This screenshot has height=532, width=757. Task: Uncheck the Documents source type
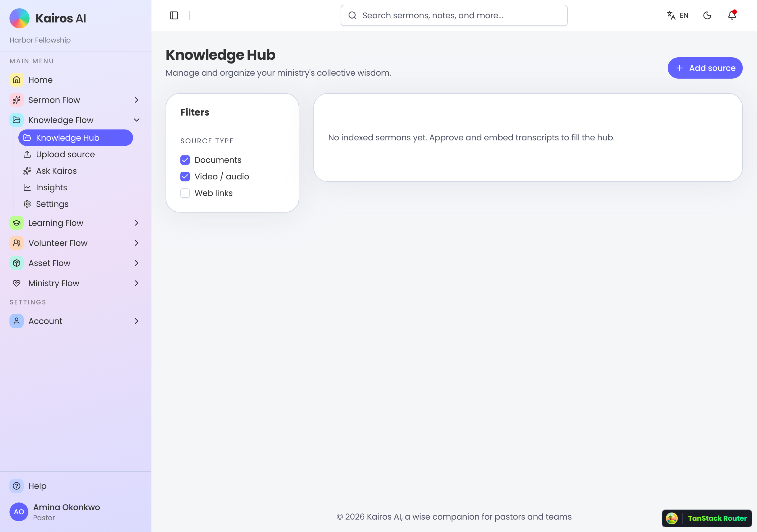(x=185, y=160)
